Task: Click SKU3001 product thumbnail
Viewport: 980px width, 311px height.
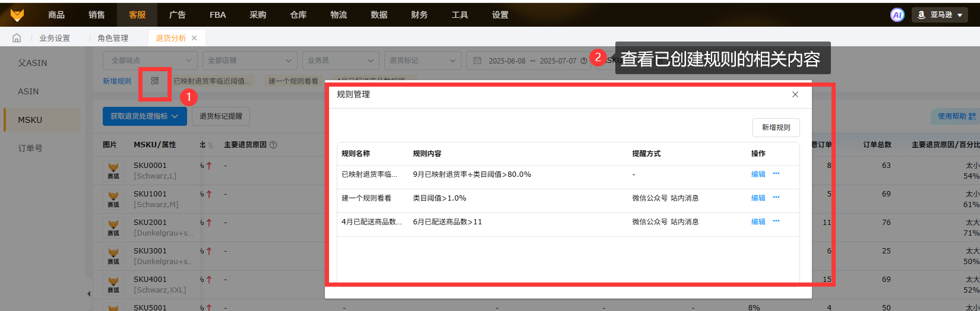Action: pos(113,256)
